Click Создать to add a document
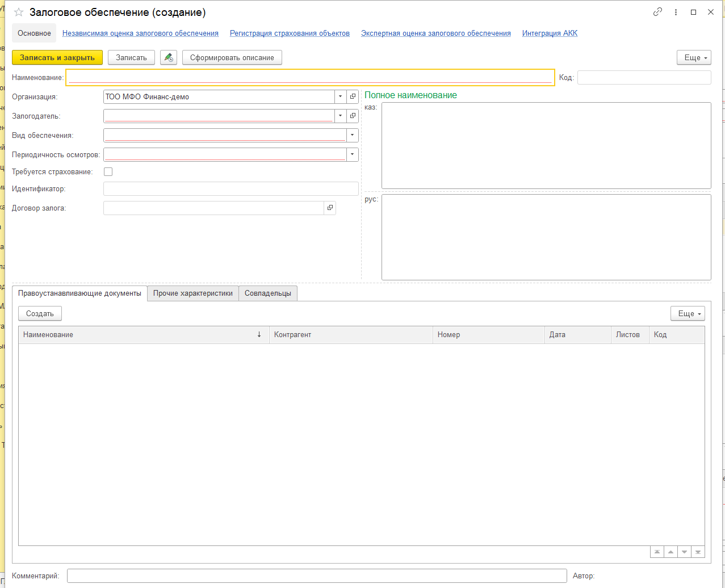 [x=40, y=313]
